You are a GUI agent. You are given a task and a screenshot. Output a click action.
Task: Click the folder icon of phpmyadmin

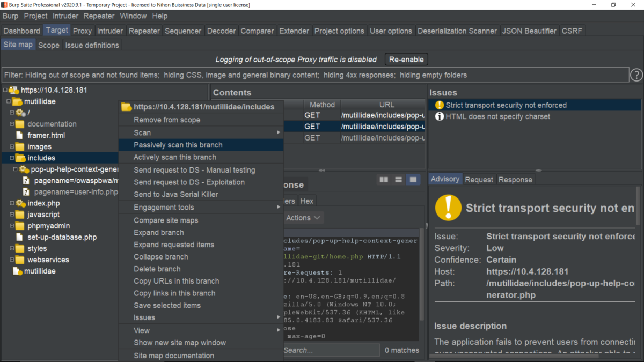[x=20, y=226]
